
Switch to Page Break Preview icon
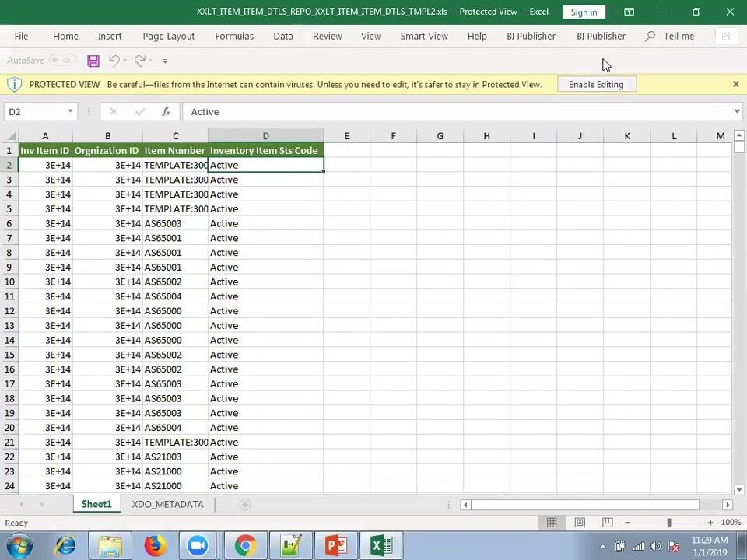[x=608, y=523]
